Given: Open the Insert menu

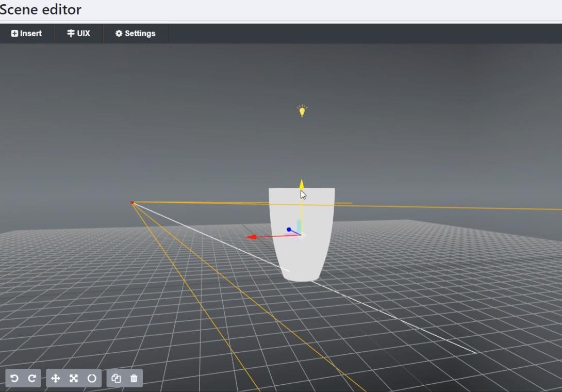Looking at the screenshot, I should click(x=26, y=34).
